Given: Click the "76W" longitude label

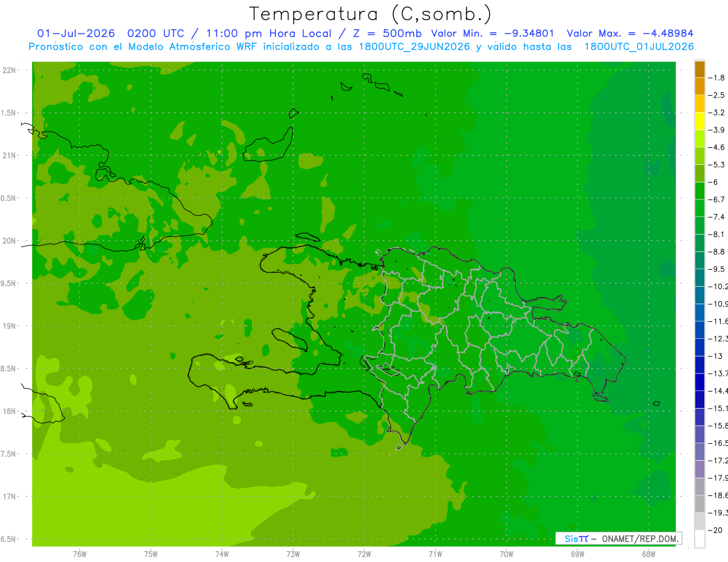Looking at the screenshot, I should pyautogui.click(x=79, y=554).
